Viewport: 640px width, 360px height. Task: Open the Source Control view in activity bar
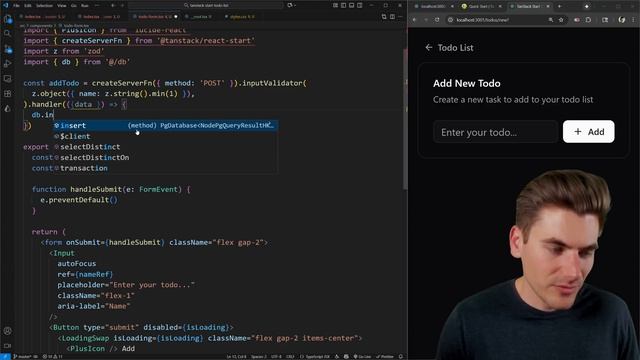tap(7, 49)
